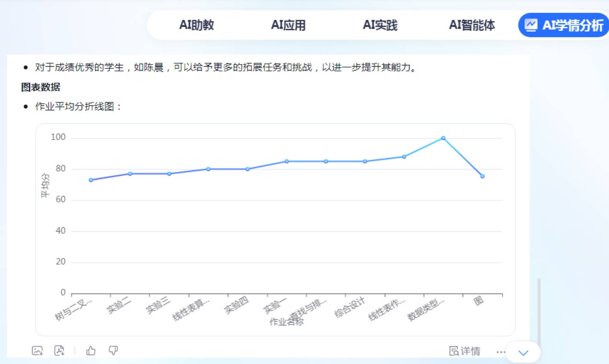The height and width of the screenshot is (364, 609).
Task: Open the 详情 details link
Action: pyautogui.click(x=465, y=351)
